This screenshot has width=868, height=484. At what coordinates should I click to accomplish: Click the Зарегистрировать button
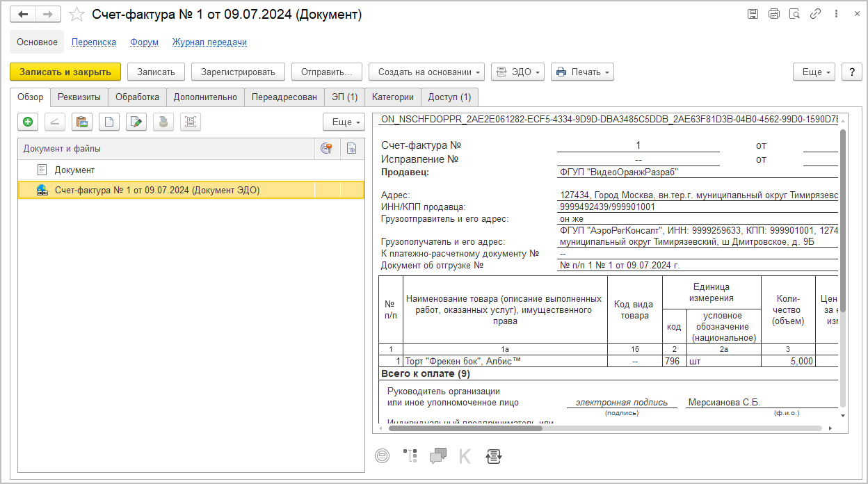pos(238,72)
